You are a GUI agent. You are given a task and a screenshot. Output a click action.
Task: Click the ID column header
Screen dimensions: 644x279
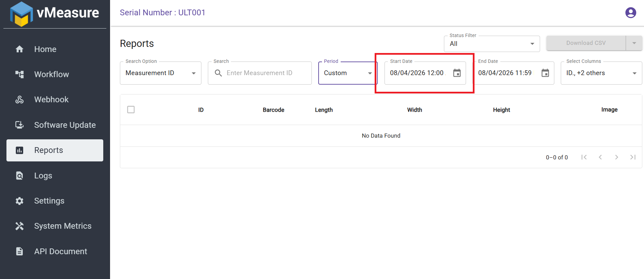[x=201, y=110]
